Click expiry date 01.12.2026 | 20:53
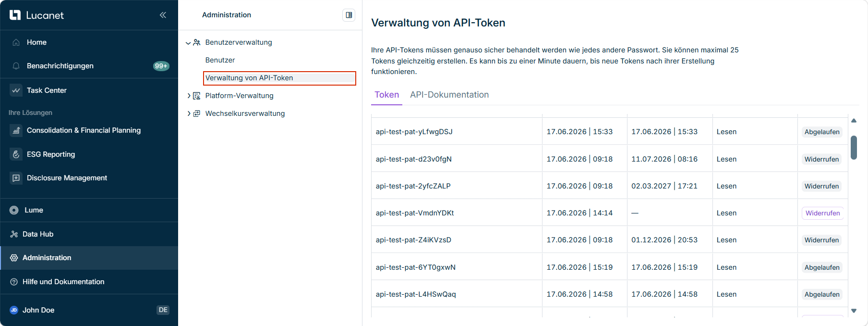Image resolution: width=868 pixels, height=326 pixels. pyautogui.click(x=664, y=240)
